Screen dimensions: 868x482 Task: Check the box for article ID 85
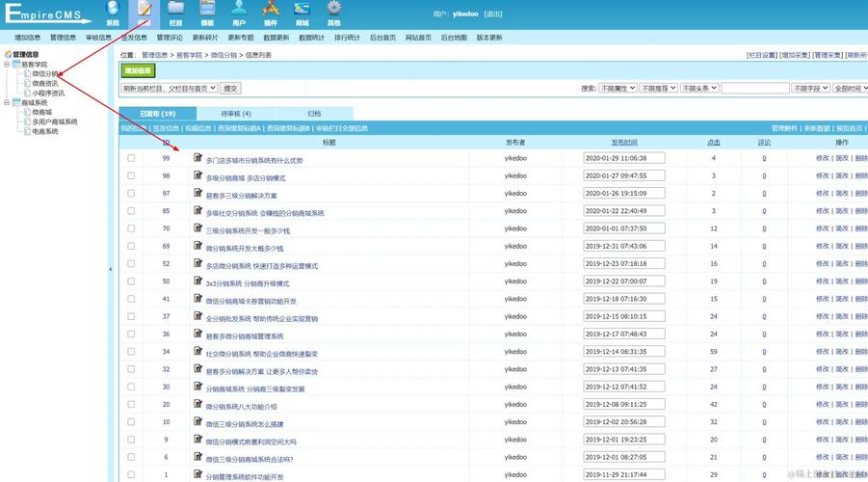point(131,211)
